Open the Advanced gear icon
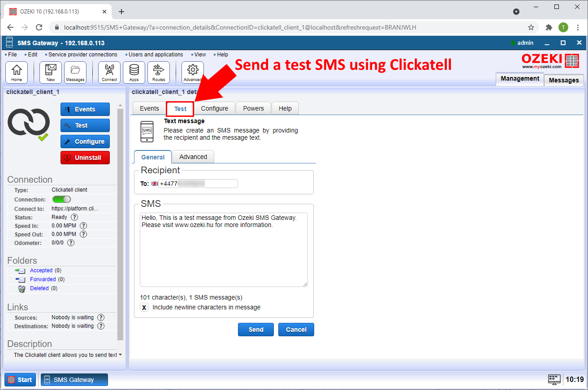Screen dimensions: 588x390 (x=193, y=72)
